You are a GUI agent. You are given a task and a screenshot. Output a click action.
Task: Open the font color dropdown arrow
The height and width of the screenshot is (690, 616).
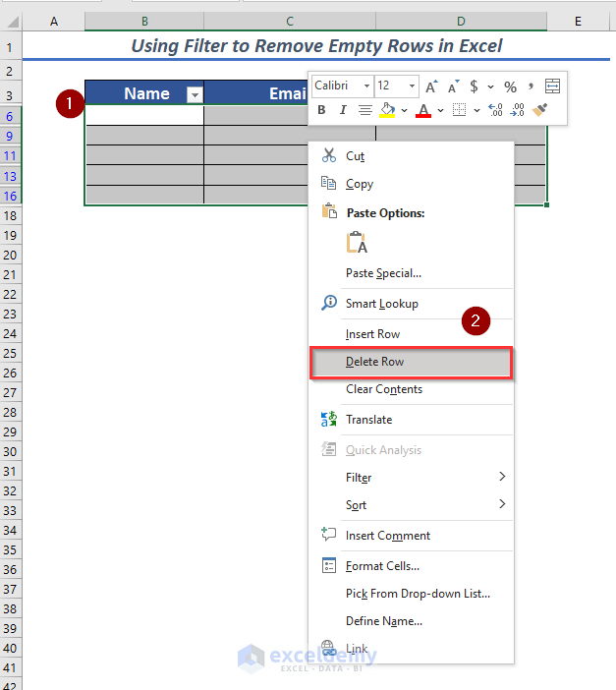point(440,110)
